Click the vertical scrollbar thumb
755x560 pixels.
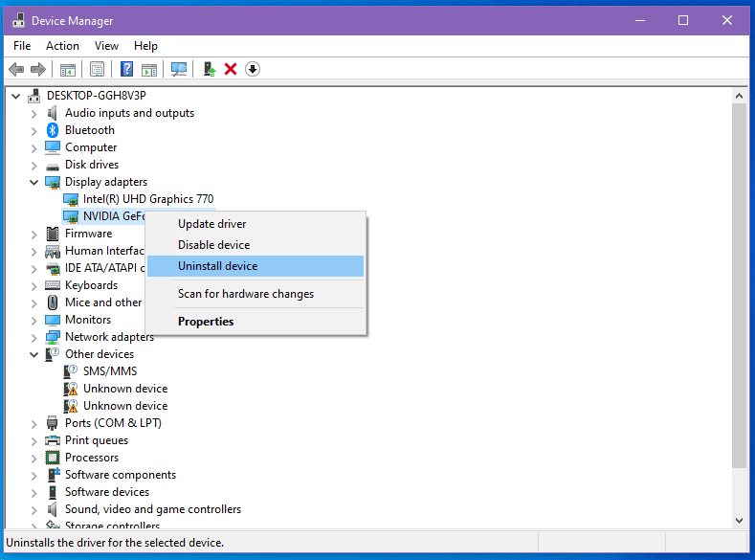(x=739, y=285)
